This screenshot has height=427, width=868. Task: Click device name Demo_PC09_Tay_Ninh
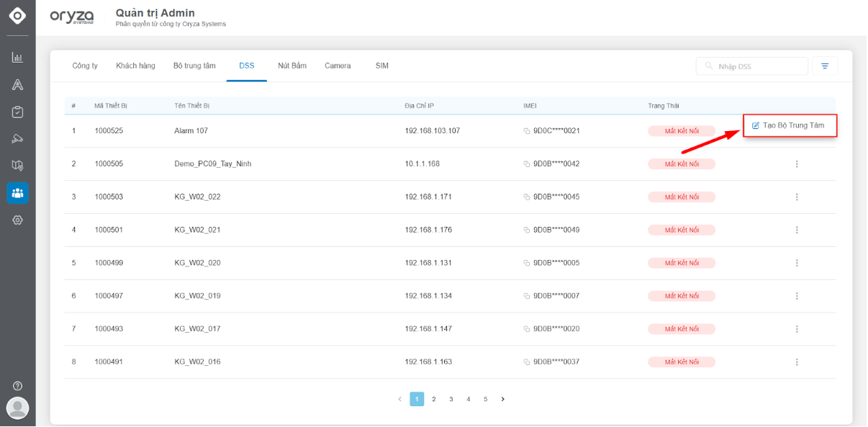(x=212, y=164)
